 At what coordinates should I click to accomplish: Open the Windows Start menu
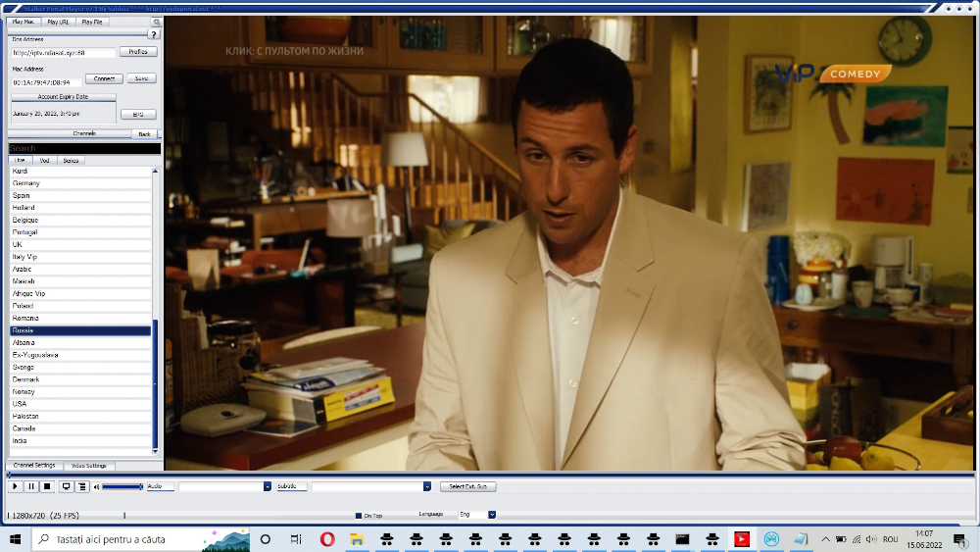tap(15, 539)
